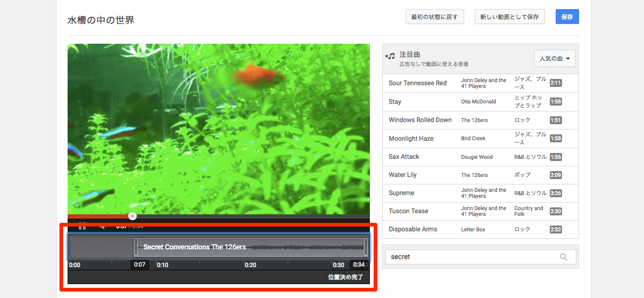
Task: Click 新しい動画として保存 button
Action: pyautogui.click(x=509, y=17)
